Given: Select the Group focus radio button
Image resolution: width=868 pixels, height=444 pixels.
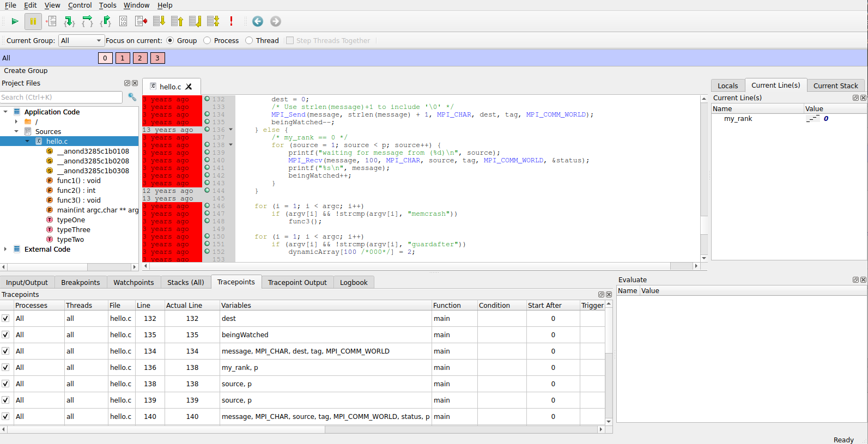Looking at the screenshot, I should click(170, 40).
